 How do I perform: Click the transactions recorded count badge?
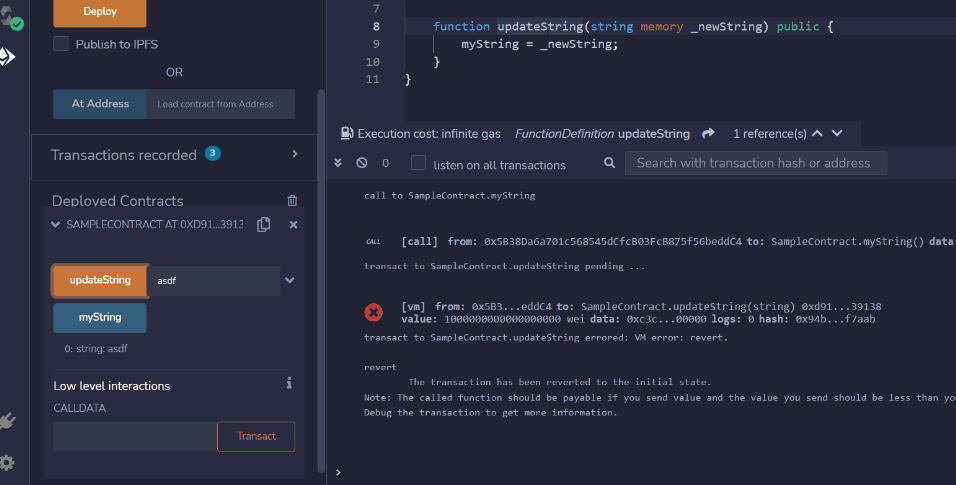click(213, 153)
